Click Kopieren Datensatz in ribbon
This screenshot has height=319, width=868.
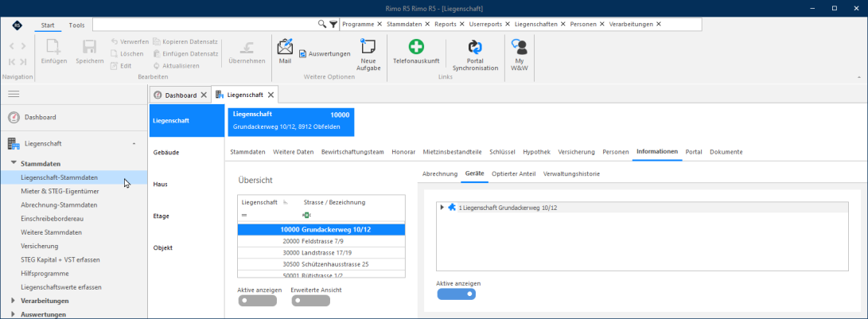click(185, 41)
